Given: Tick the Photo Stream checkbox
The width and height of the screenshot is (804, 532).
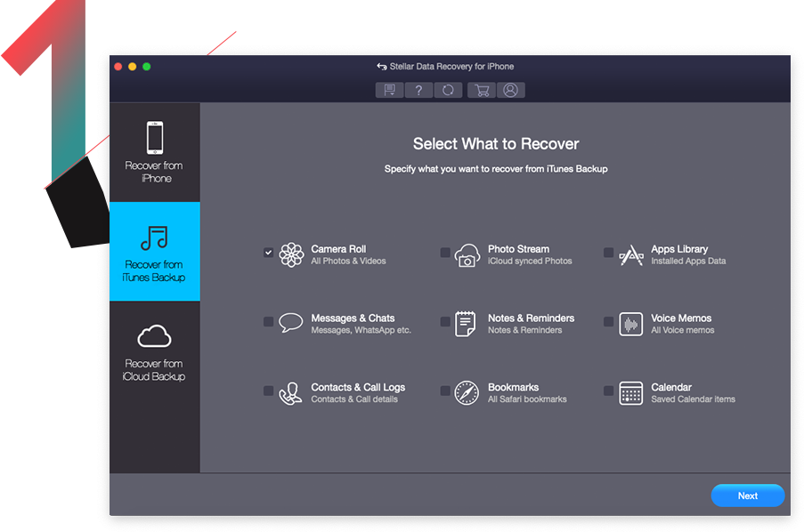Looking at the screenshot, I should point(445,253).
